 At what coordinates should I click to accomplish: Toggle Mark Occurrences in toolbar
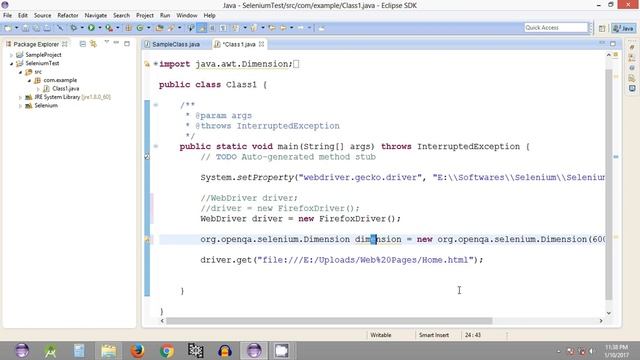tap(202, 28)
